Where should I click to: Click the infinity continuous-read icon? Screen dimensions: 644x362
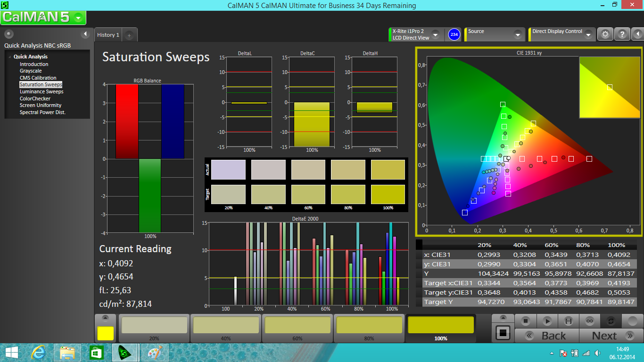pyautogui.click(x=589, y=321)
